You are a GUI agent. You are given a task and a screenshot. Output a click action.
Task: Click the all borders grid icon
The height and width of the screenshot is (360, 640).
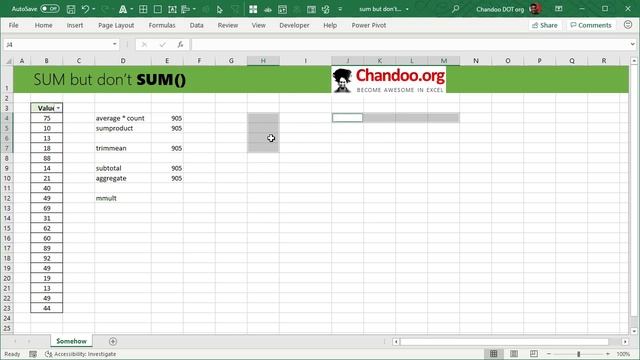143,9
